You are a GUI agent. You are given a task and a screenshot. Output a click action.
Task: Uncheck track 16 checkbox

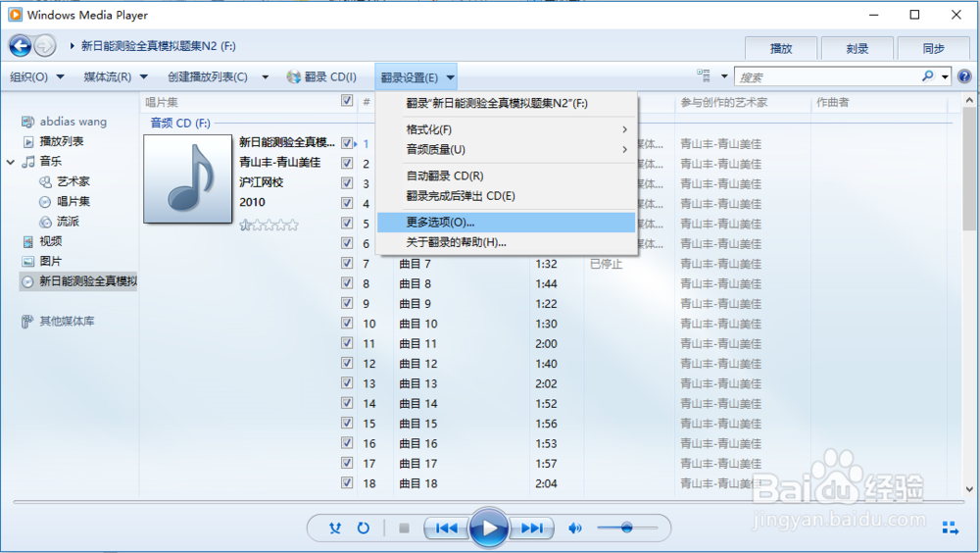347,443
